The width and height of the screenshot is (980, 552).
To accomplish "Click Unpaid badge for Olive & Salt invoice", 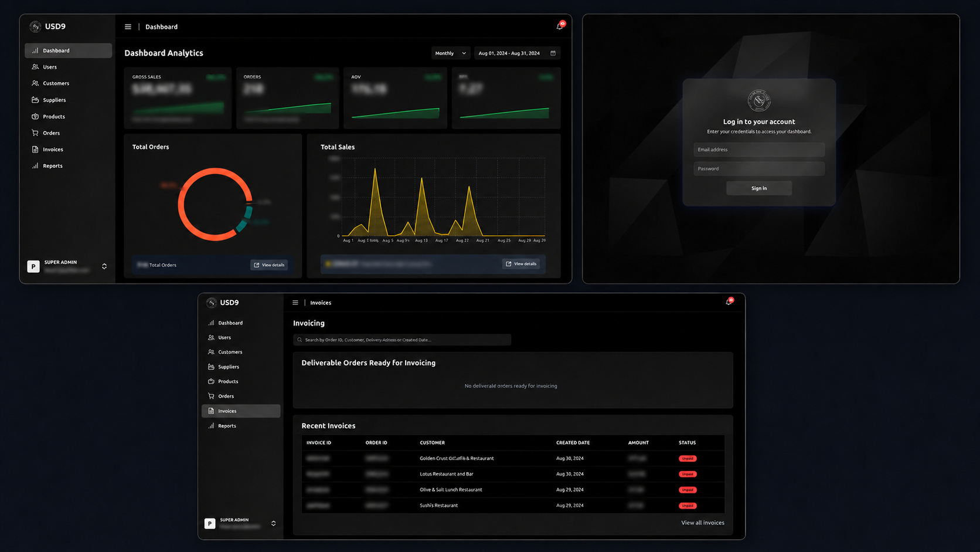I will tap(688, 490).
